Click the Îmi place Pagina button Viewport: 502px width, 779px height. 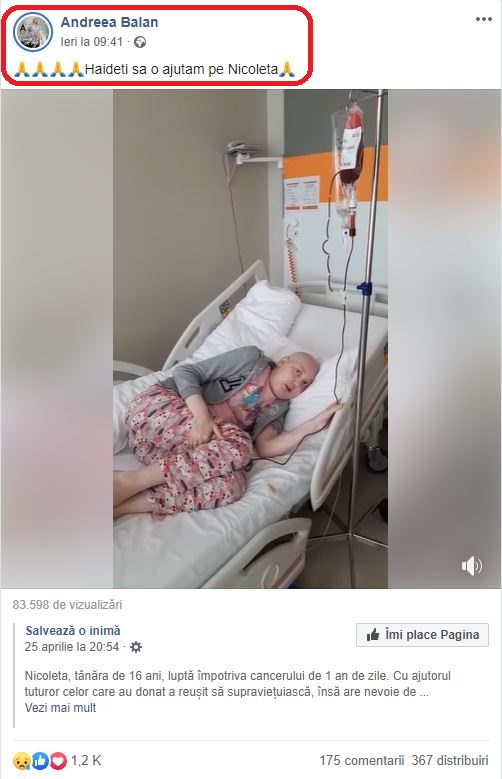point(422,635)
